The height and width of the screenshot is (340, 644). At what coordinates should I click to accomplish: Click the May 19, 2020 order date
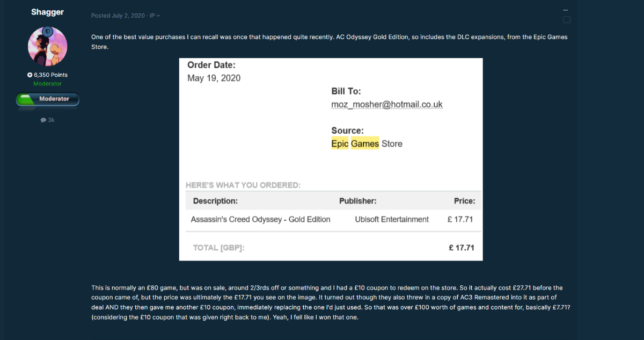214,78
